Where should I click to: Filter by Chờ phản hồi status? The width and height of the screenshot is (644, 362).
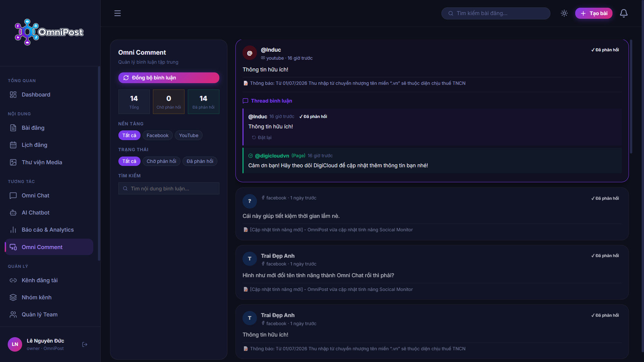[161, 161]
